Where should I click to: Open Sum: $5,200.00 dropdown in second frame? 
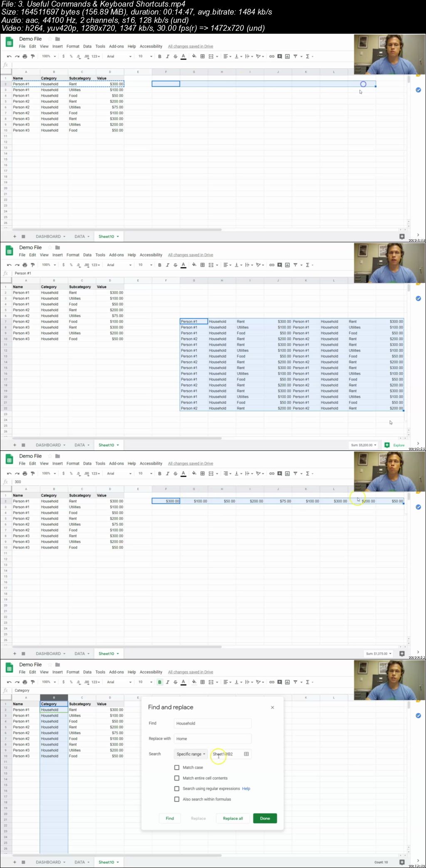(x=364, y=445)
